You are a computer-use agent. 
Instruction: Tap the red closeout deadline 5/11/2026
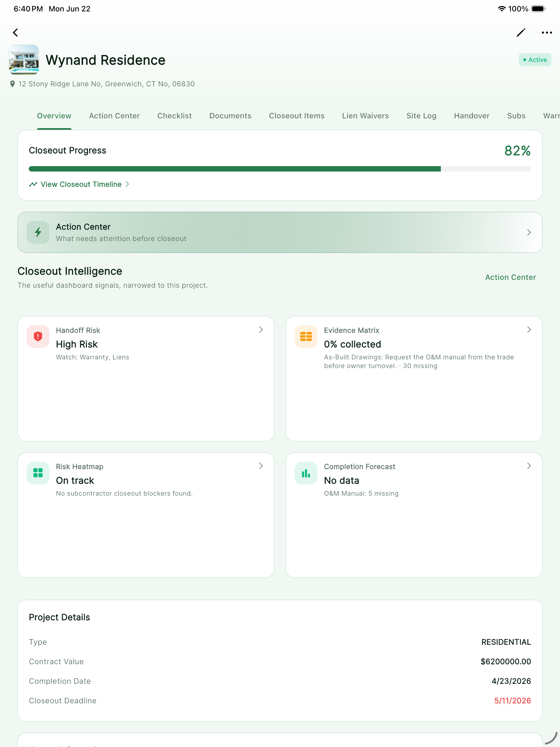point(513,701)
